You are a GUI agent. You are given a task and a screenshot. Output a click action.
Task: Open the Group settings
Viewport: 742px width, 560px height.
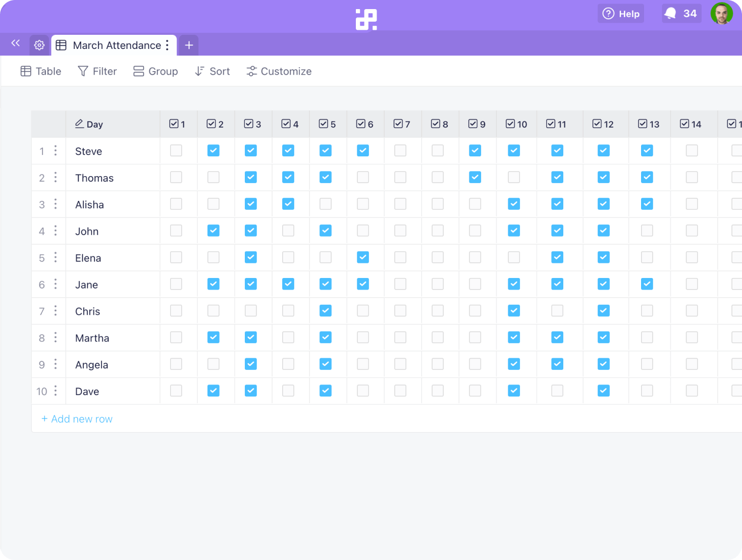[155, 71]
